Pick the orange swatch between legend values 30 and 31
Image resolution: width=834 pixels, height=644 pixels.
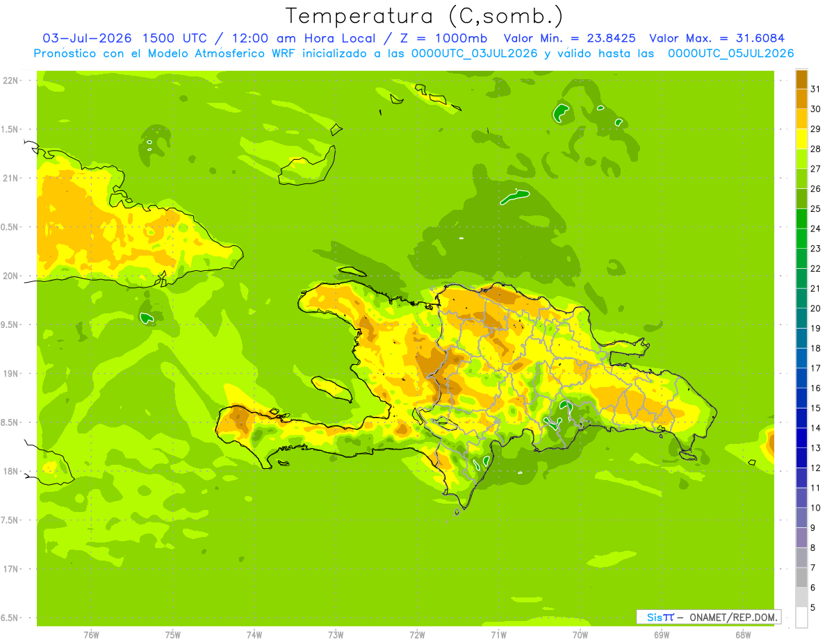tap(801, 99)
